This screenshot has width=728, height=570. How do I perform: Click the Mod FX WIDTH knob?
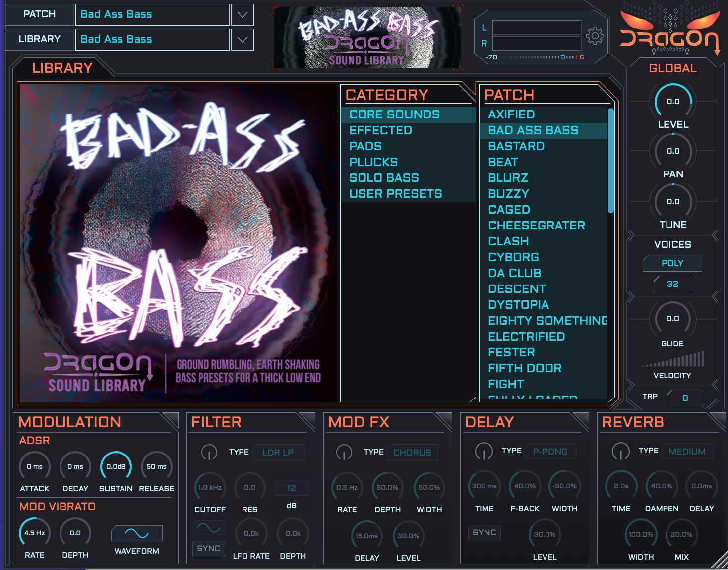(x=429, y=488)
